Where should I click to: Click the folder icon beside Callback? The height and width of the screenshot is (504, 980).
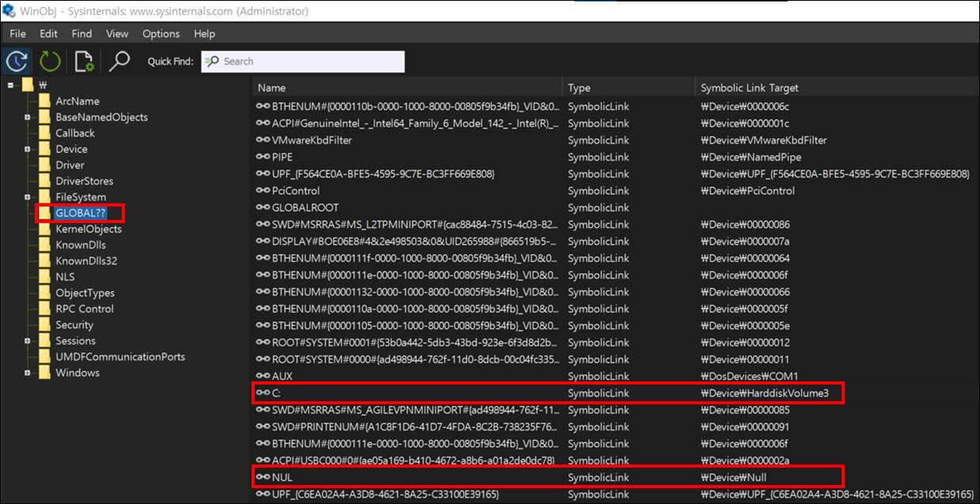click(44, 133)
